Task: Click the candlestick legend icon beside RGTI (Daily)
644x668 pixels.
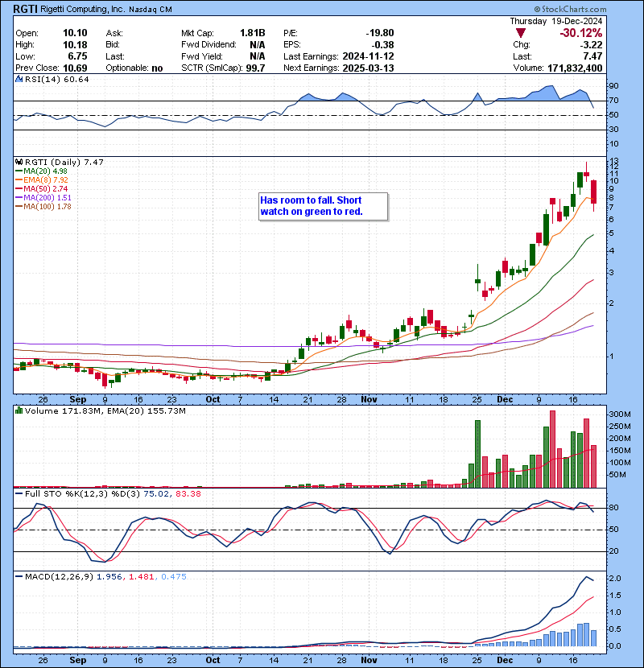Action: click(19, 163)
